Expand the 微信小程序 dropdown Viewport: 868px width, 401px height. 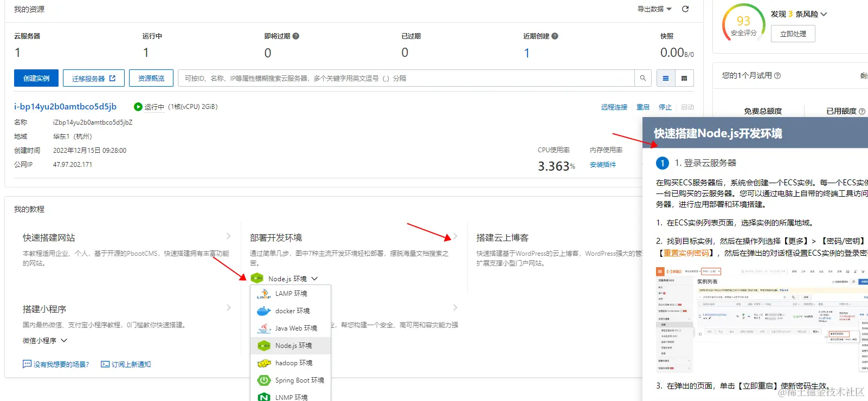click(x=45, y=340)
